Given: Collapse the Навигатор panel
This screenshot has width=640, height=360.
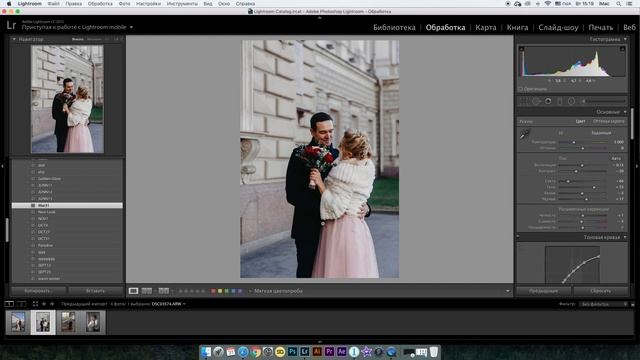Looking at the screenshot, I should coord(14,39).
